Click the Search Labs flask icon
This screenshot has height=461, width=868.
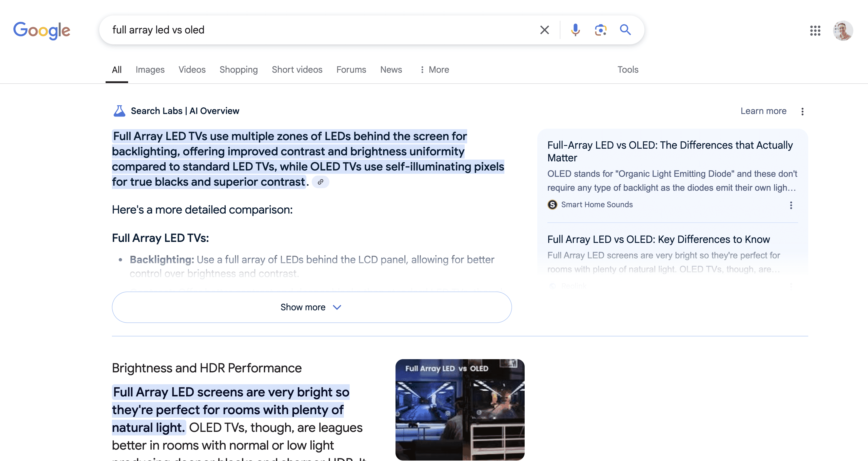pyautogui.click(x=119, y=111)
